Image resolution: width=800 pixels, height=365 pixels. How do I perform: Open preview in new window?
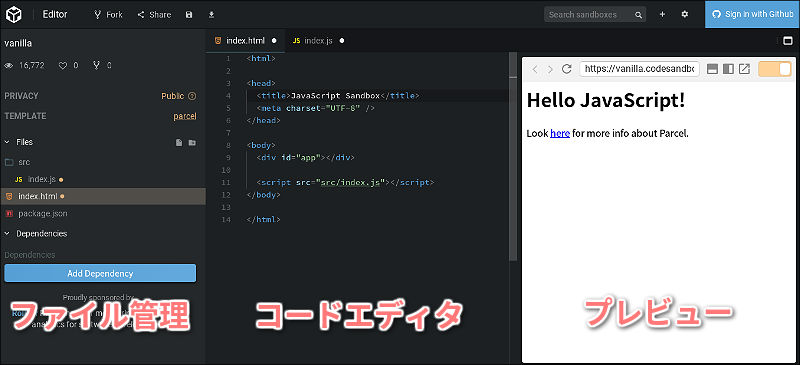(x=744, y=69)
